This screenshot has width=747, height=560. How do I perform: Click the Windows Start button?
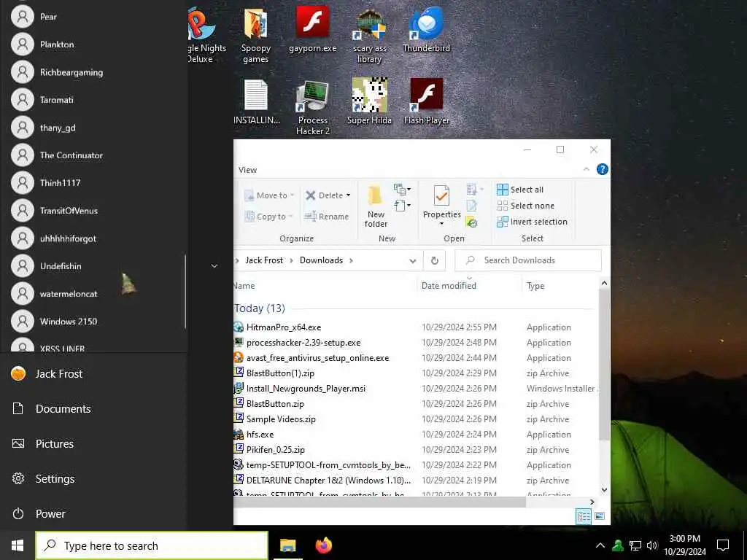pos(18,545)
